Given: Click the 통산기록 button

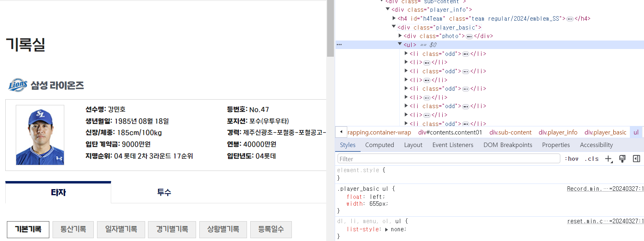Looking at the screenshot, I should (73, 229).
